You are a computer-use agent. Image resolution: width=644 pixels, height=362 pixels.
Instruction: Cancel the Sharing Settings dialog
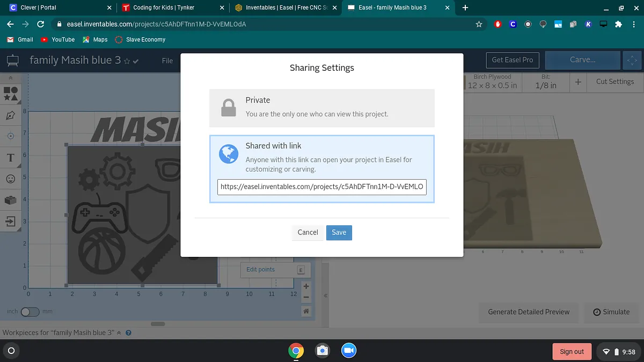[308, 232]
